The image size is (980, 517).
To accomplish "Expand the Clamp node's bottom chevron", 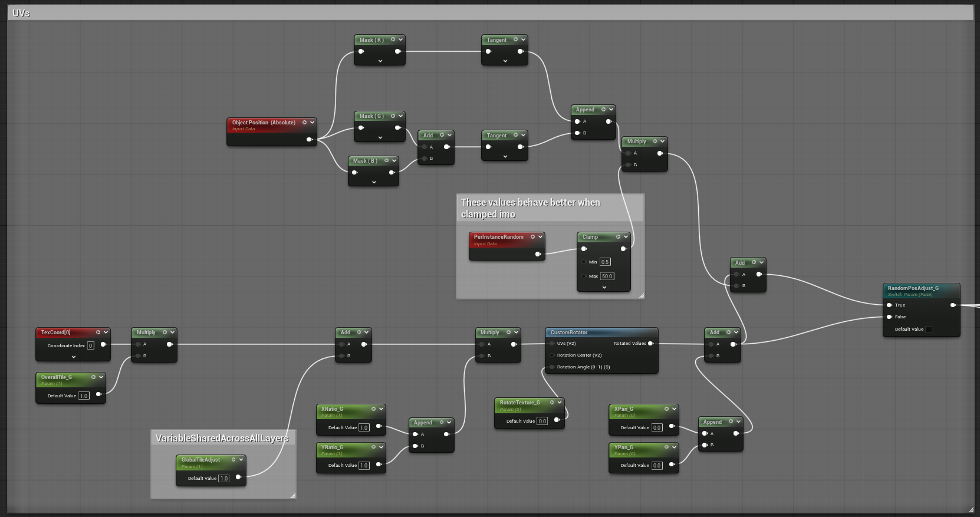I will coord(604,288).
